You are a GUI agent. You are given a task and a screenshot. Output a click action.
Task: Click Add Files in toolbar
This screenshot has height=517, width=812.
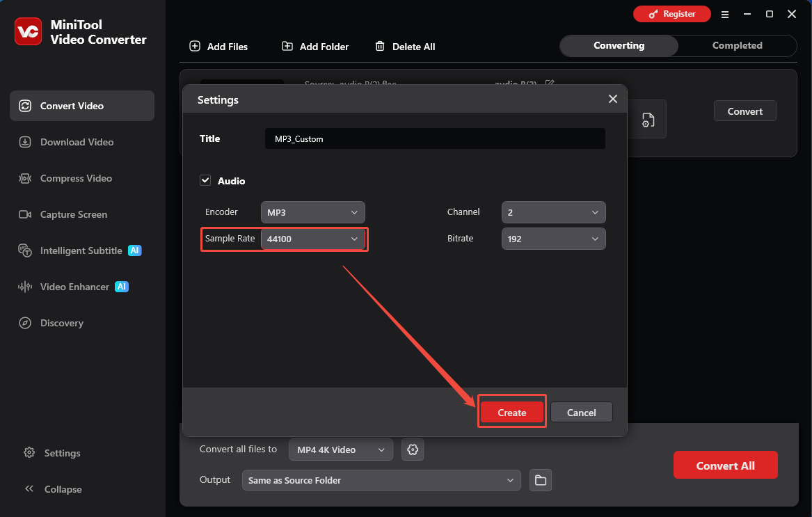click(218, 47)
